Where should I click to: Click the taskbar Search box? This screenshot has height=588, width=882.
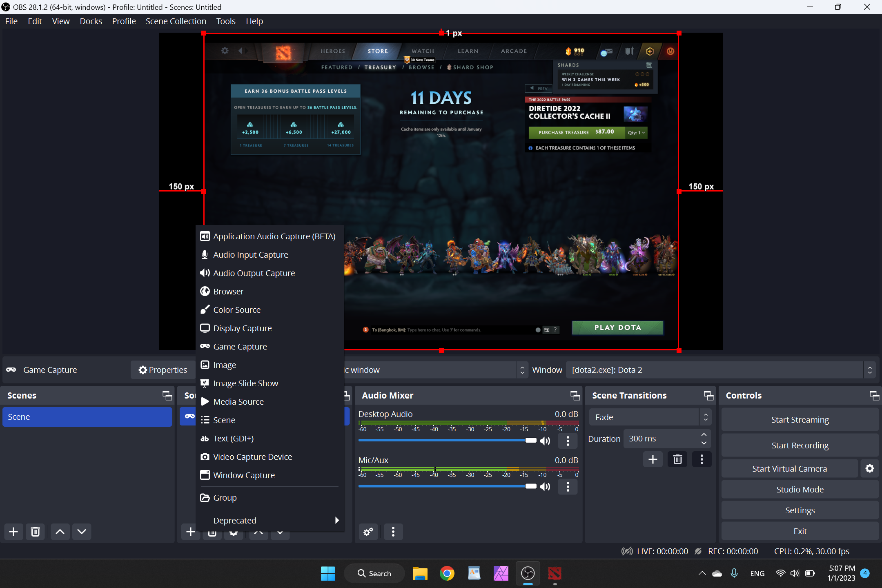pos(374,573)
